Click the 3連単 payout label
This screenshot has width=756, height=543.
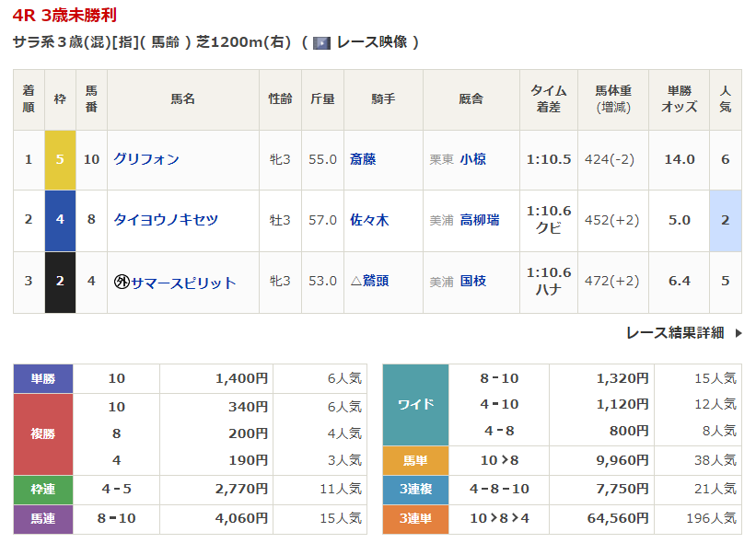click(x=415, y=519)
